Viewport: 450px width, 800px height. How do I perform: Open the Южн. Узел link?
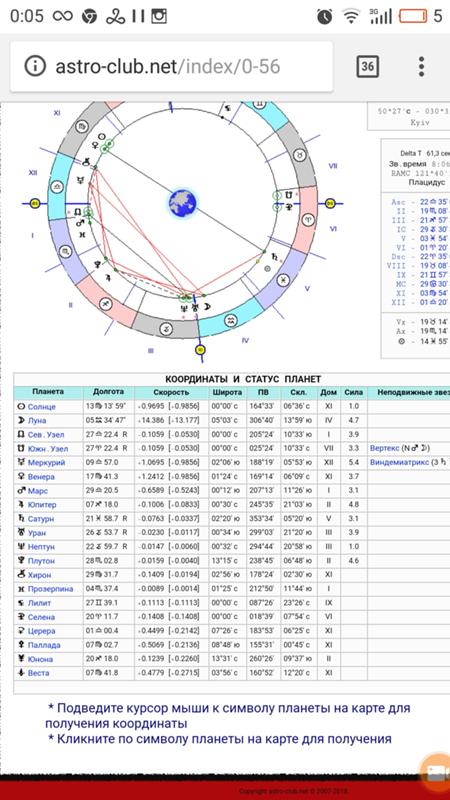(x=47, y=448)
